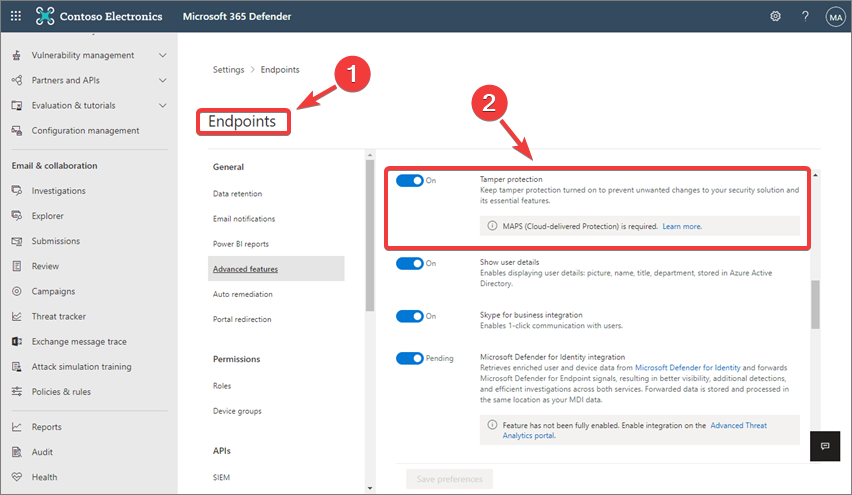Open Roles under Permissions
Viewport: 852px width, 495px height.
(222, 386)
